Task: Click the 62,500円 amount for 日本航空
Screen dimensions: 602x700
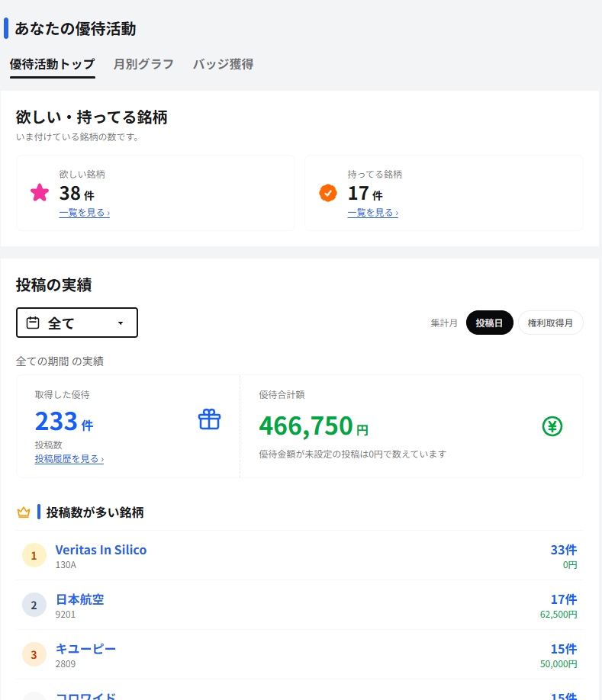Action: [x=559, y=615]
